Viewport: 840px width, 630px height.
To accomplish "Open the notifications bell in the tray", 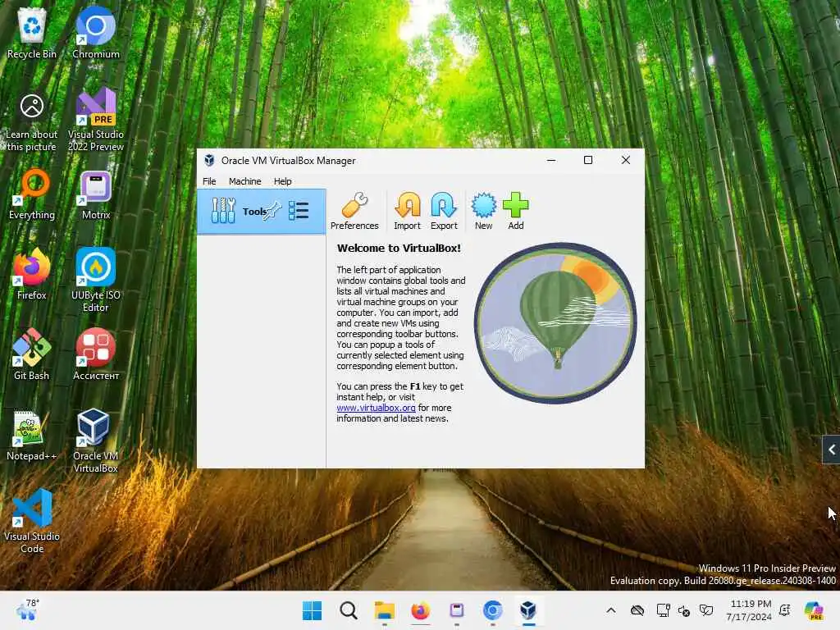I will [x=785, y=610].
